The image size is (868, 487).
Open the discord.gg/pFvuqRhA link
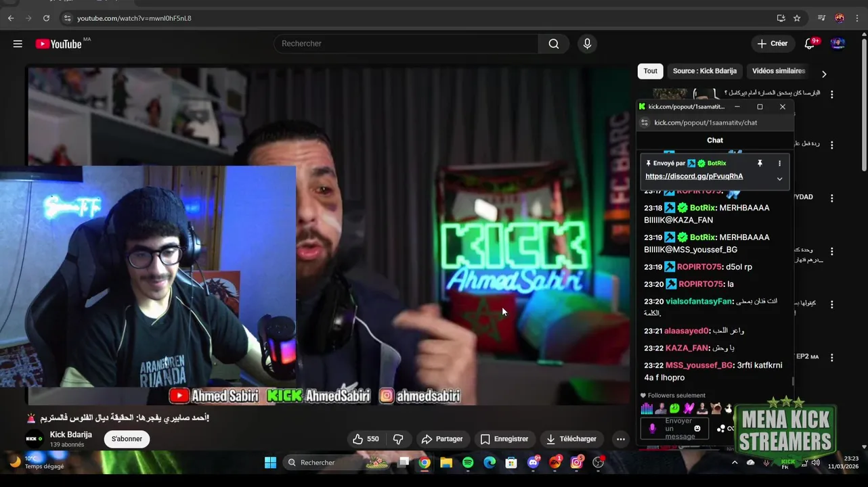(694, 176)
